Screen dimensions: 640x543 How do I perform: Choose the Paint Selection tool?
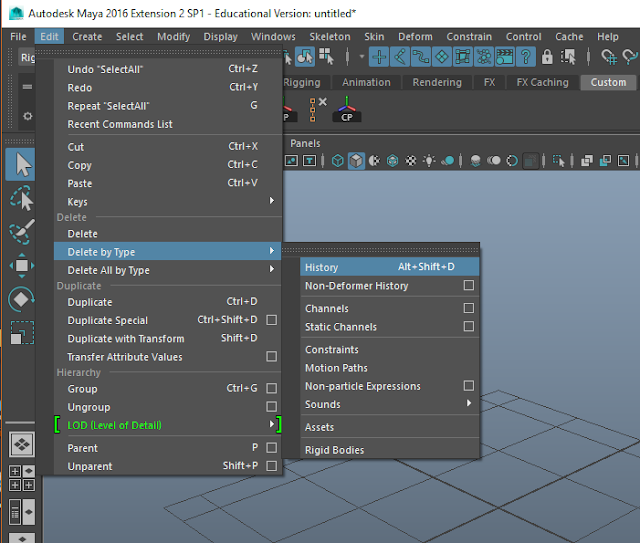pos(21,231)
